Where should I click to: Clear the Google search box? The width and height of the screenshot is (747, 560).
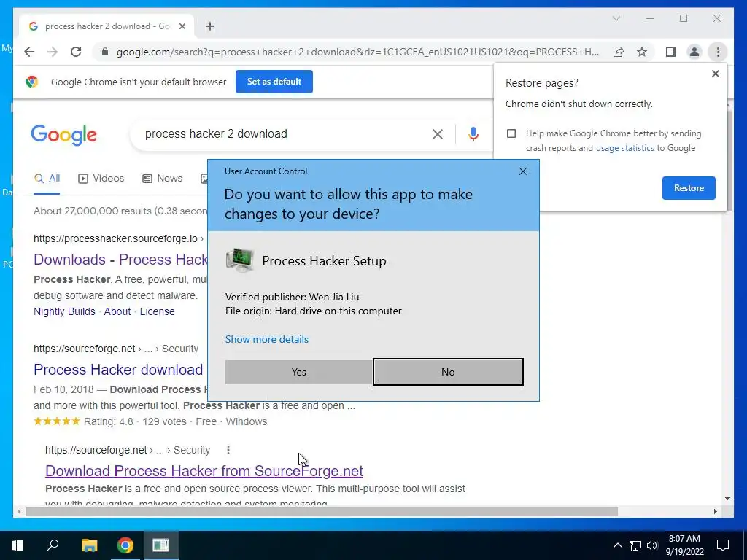438,134
